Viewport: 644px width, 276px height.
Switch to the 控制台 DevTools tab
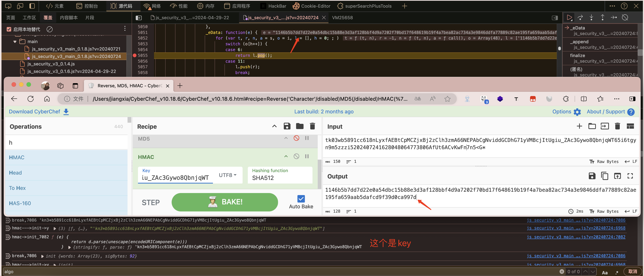point(87,6)
